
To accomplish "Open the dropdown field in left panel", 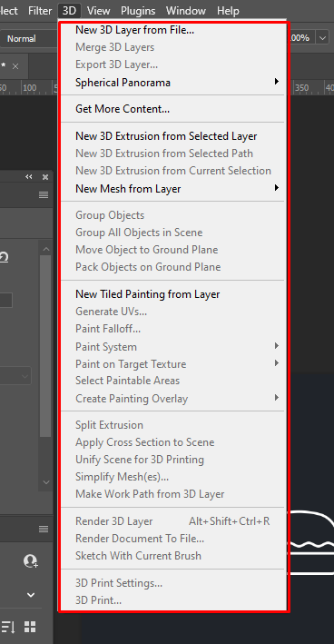I will (15, 376).
